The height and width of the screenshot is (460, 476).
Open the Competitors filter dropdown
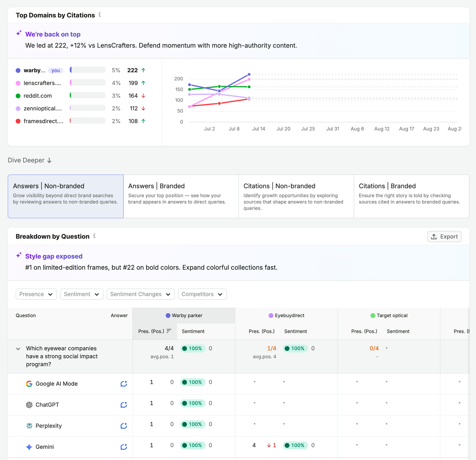202,294
